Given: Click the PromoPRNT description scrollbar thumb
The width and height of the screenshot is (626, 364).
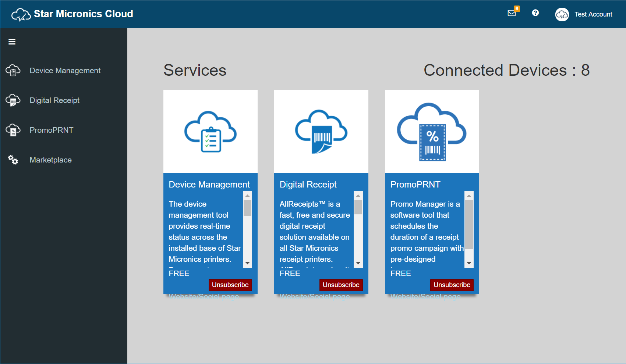Looking at the screenshot, I should coord(469,225).
